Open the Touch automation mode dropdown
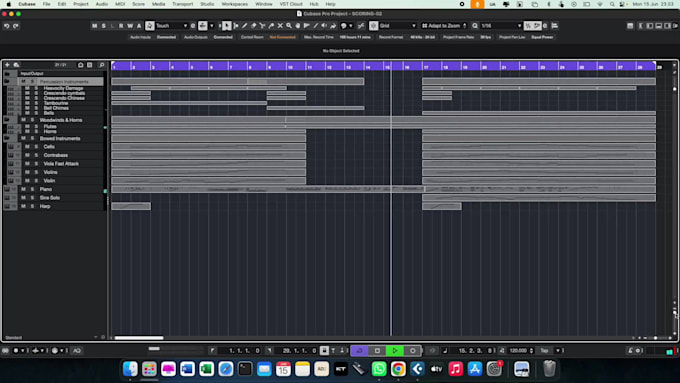The width and height of the screenshot is (680, 383). (x=172, y=26)
